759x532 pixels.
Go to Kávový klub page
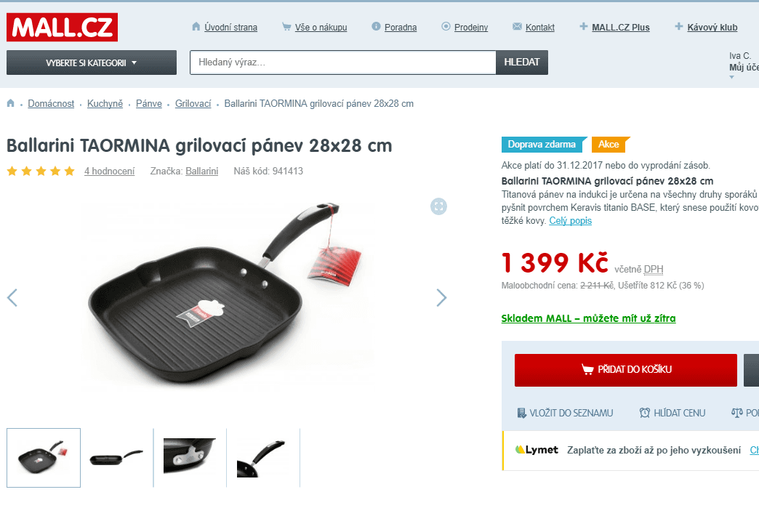[712, 28]
